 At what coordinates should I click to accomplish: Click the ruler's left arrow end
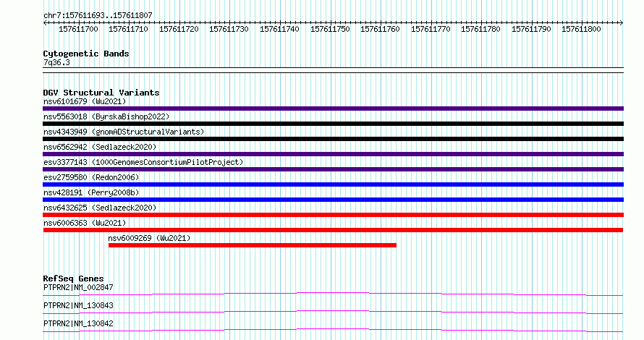(x=45, y=23)
